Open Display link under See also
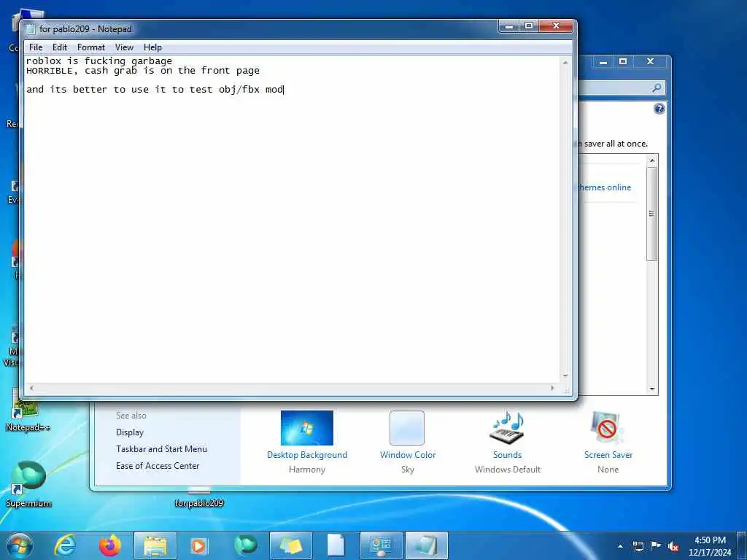The image size is (747, 560). [x=130, y=432]
